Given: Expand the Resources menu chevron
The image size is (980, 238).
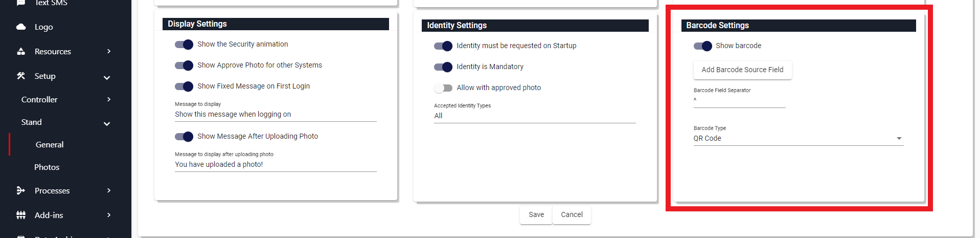Looking at the screenshot, I should [x=109, y=51].
